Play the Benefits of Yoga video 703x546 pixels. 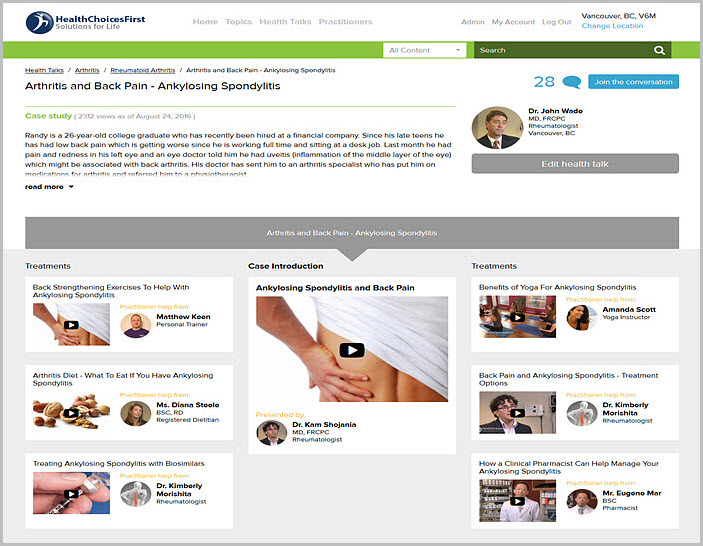coord(517,317)
